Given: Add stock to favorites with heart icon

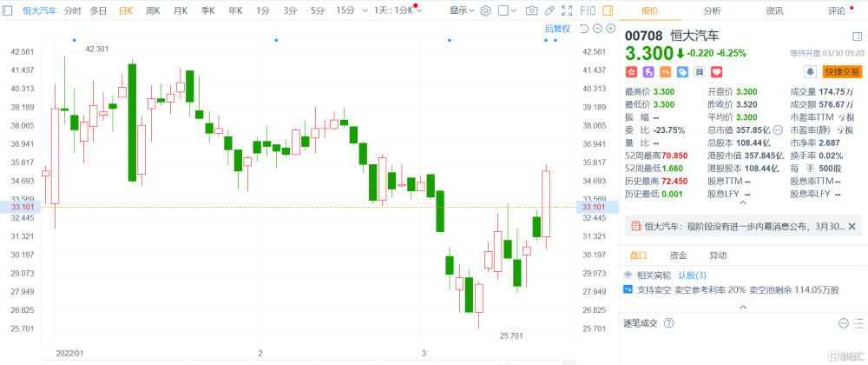Looking at the screenshot, I should 717,71.
